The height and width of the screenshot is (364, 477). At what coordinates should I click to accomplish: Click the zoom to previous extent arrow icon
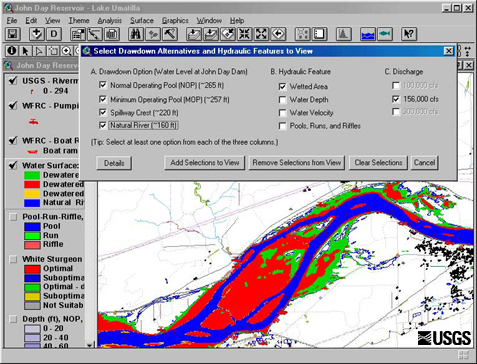tap(278, 34)
